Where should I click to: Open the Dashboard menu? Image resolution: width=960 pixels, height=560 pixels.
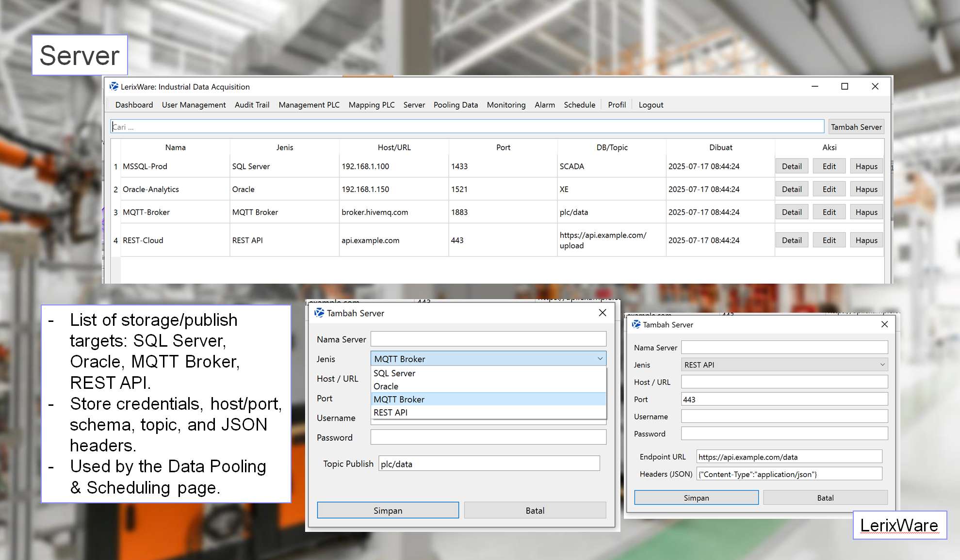(134, 105)
